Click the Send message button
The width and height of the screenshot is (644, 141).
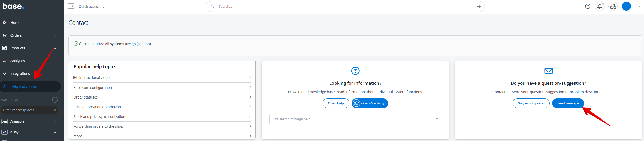(x=568, y=103)
